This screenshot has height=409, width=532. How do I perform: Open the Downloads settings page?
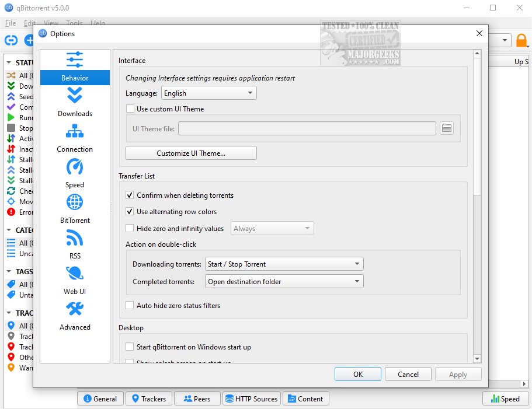pyautogui.click(x=75, y=102)
